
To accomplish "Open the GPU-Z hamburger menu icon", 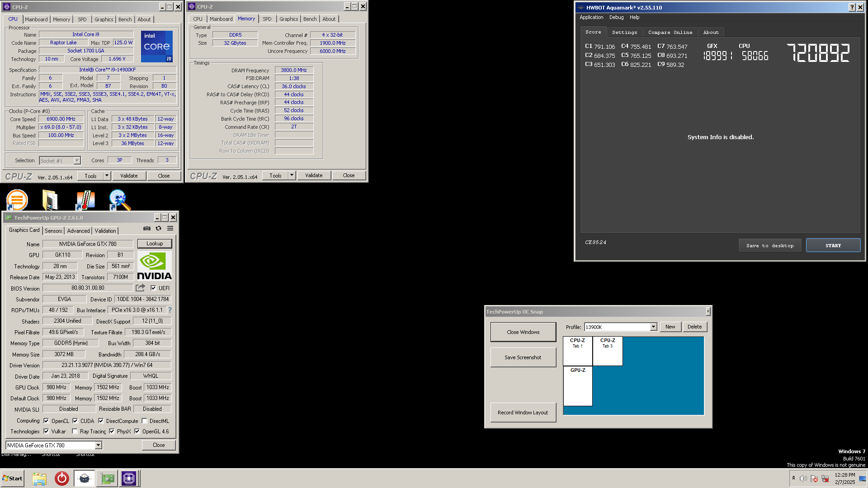I will pos(170,229).
